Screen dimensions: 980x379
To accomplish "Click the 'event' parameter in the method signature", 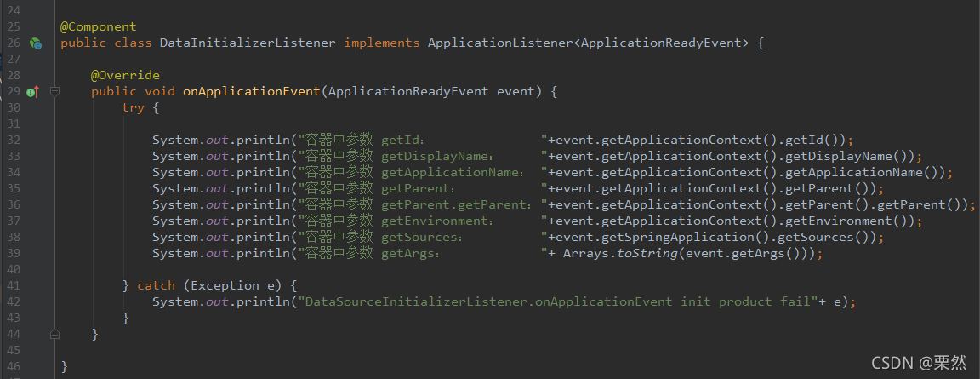I will (x=516, y=92).
